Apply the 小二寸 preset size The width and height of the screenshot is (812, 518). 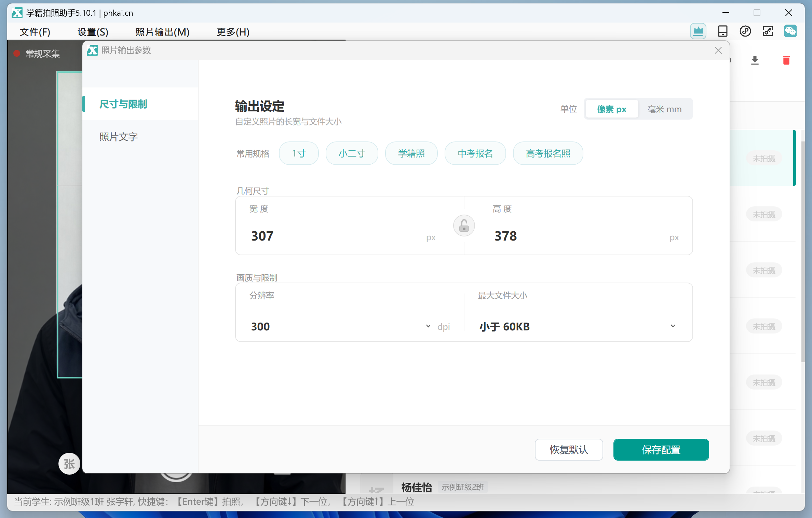[x=352, y=153]
